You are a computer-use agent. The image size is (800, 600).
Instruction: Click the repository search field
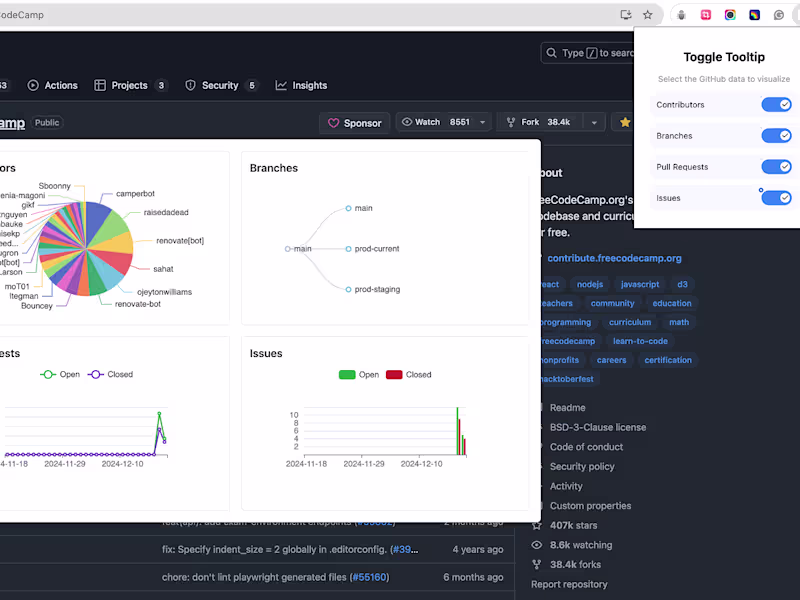590,53
